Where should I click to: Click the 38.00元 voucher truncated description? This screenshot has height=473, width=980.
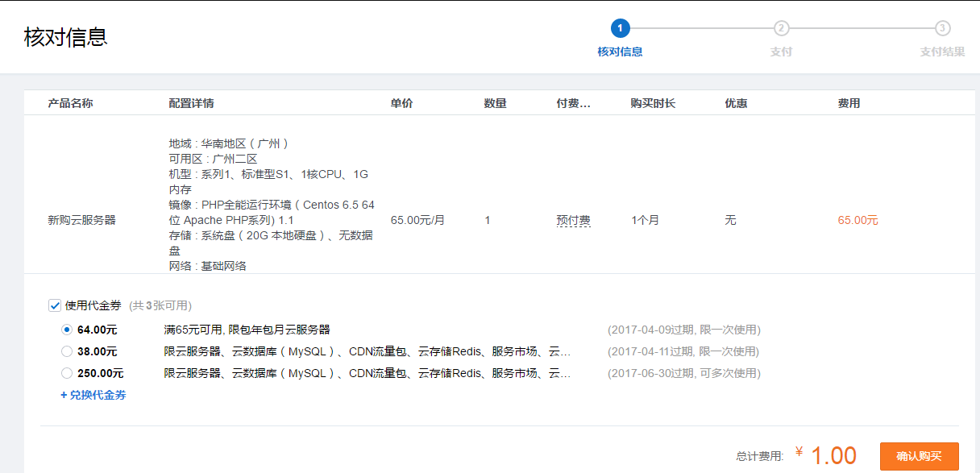point(367,351)
